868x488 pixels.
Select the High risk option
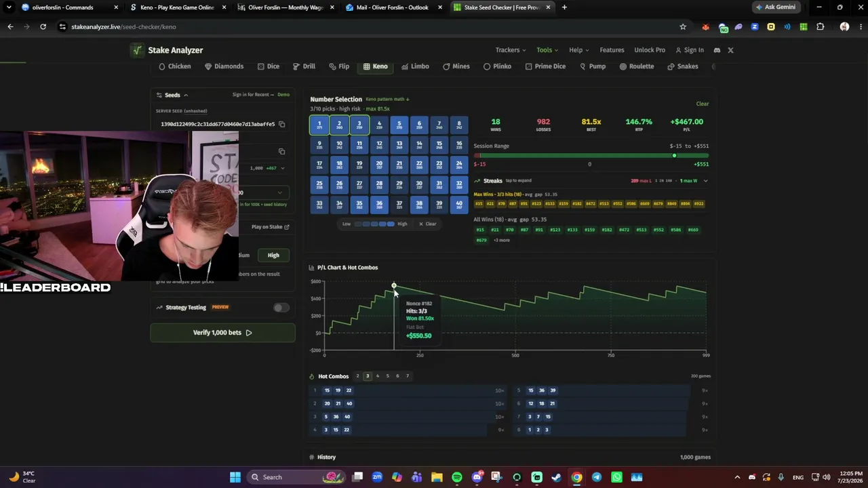273,256
